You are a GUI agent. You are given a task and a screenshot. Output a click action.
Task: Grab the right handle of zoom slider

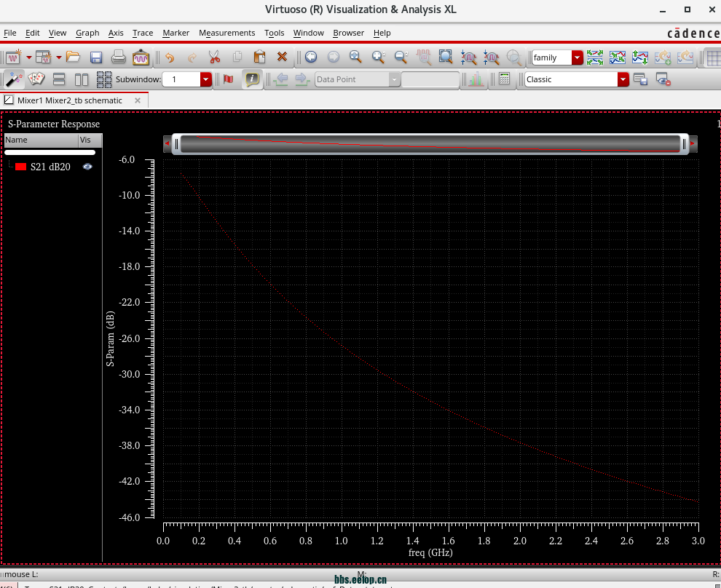coord(684,144)
